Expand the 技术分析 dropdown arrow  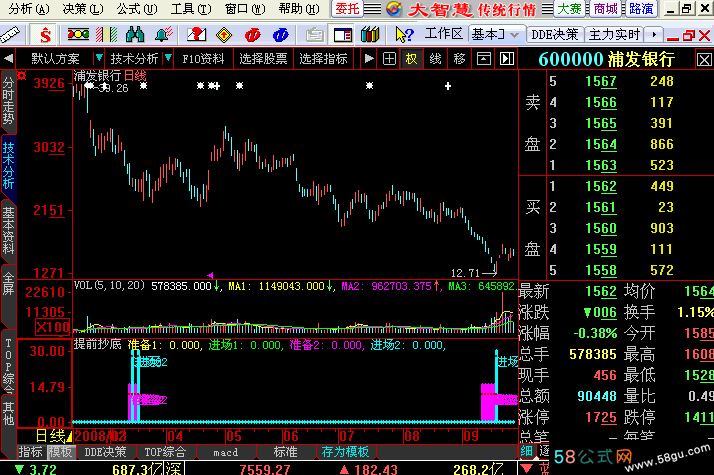[x=168, y=58]
